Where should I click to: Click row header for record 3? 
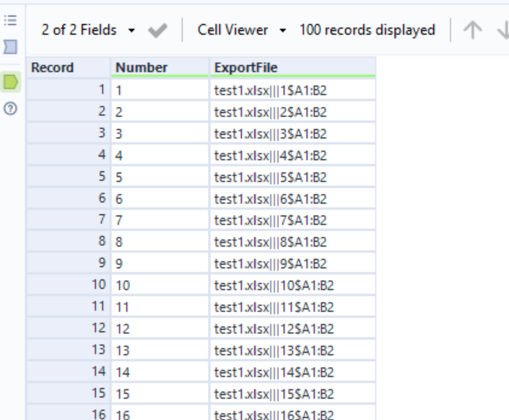[68, 133]
